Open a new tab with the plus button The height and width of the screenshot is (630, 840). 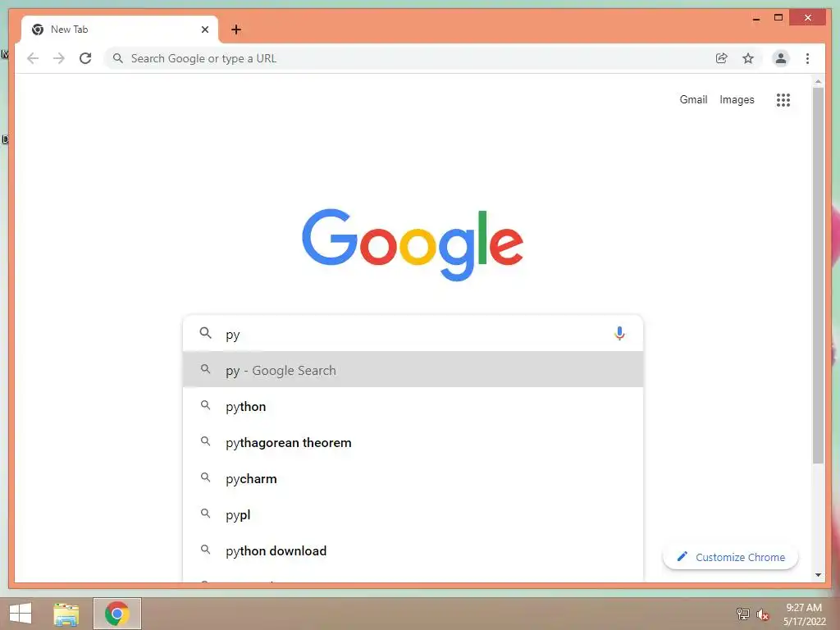236,30
